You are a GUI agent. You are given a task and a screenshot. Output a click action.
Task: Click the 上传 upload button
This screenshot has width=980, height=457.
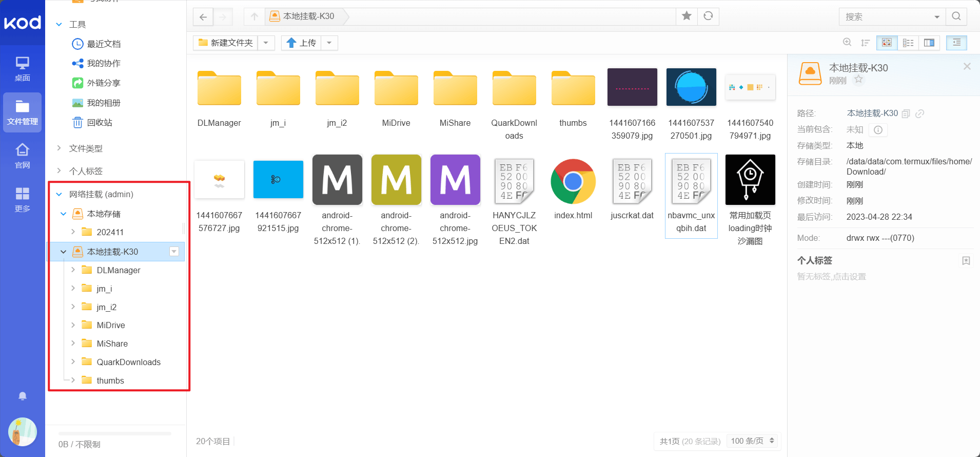(301, 43)
